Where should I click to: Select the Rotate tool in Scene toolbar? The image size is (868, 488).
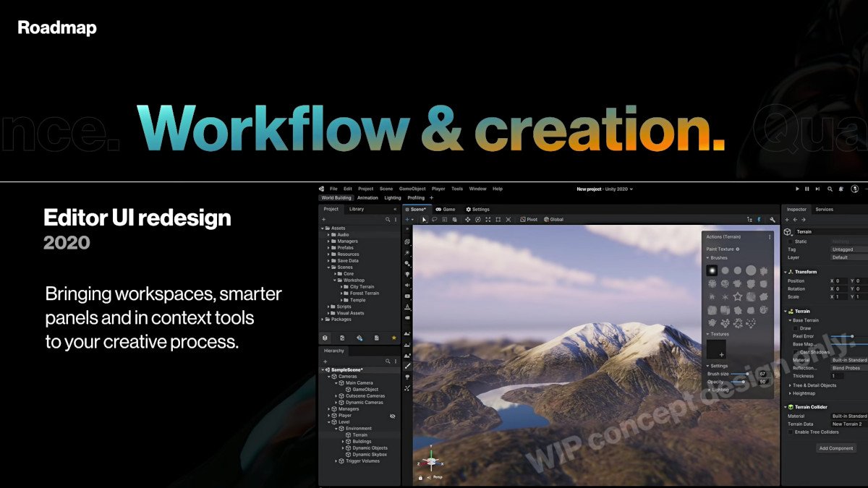pos(477,219)
